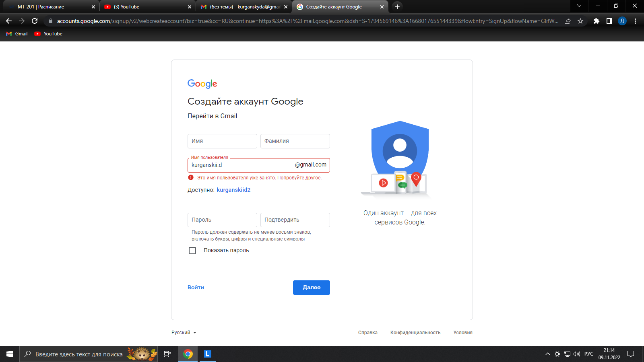This screenshot has height=362, width=644.
Task: Click the blue L app taskbar icon
Action: click(208, 354)
